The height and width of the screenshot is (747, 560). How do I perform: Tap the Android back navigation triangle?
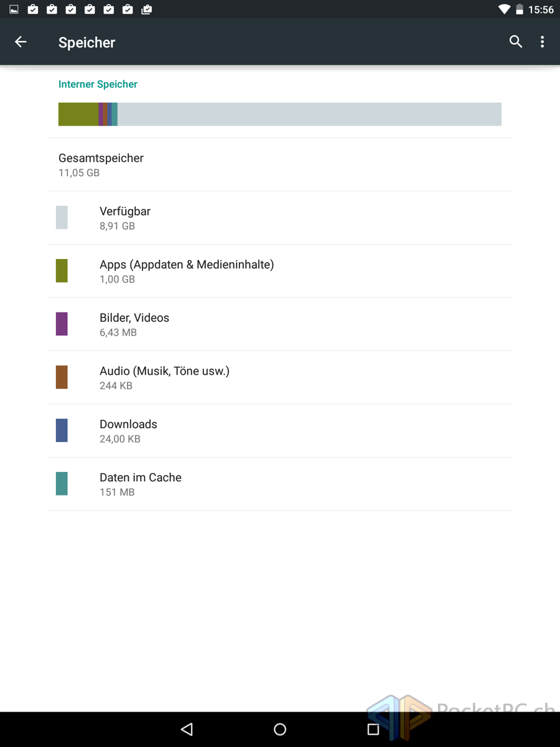click(187, 729)
